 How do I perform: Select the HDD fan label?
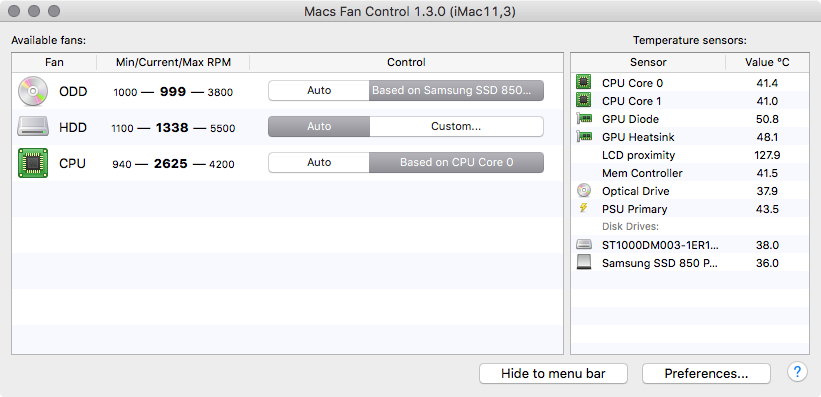(x=73, y=128)
